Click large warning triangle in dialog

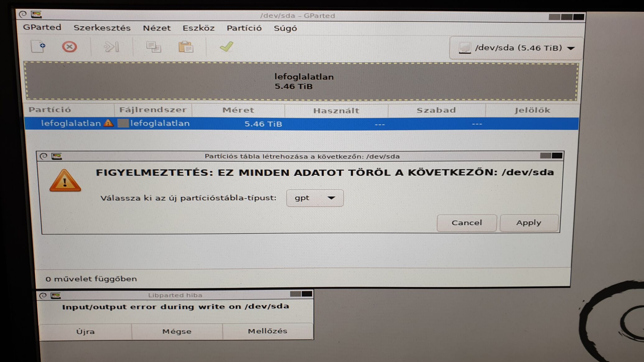click(x=65, y=181)
